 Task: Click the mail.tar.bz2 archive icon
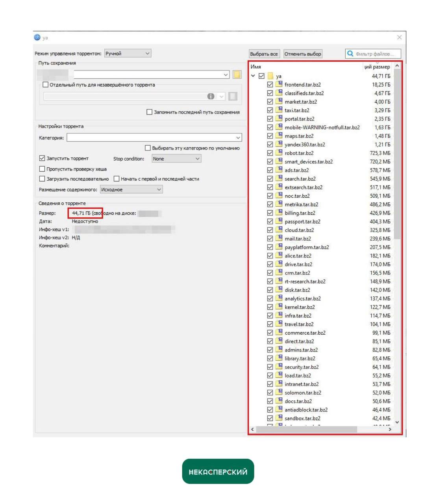279,238
